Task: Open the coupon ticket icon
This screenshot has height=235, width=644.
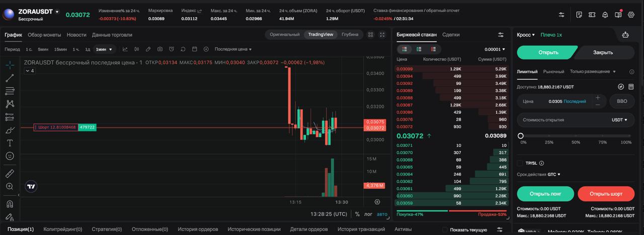Action: 592,15
